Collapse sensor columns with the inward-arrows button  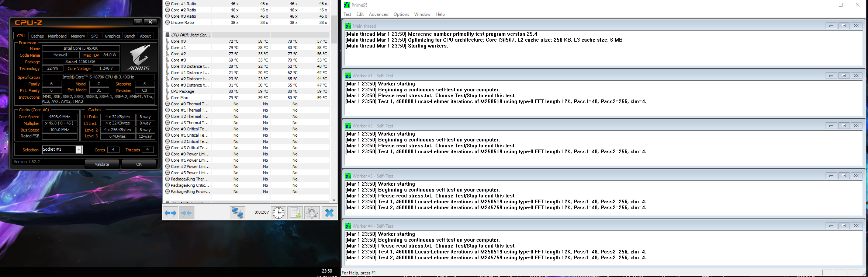tap(187, 213)
